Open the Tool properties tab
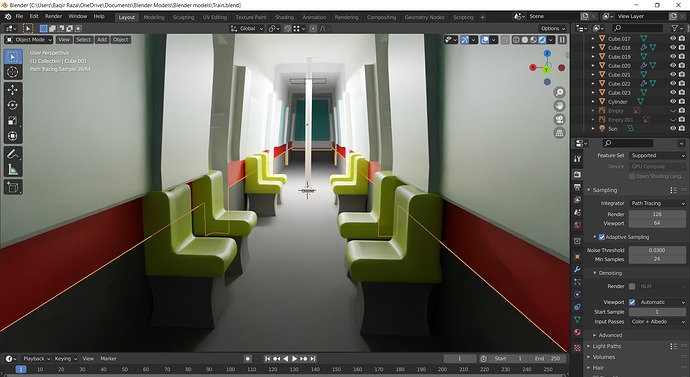Image resolution: width=690 pixels, height=377 pixels. [x=577, y=159]
